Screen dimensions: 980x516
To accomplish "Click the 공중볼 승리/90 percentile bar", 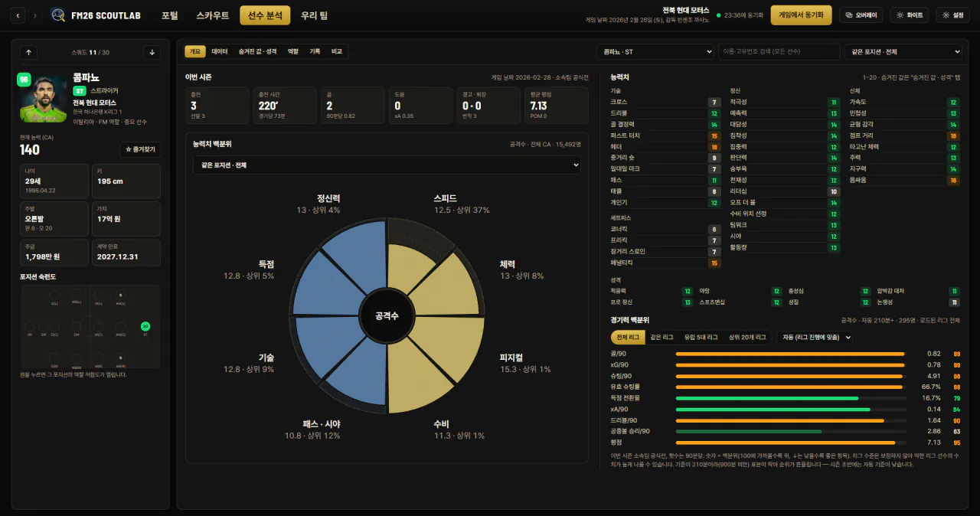I will point(790,431).
